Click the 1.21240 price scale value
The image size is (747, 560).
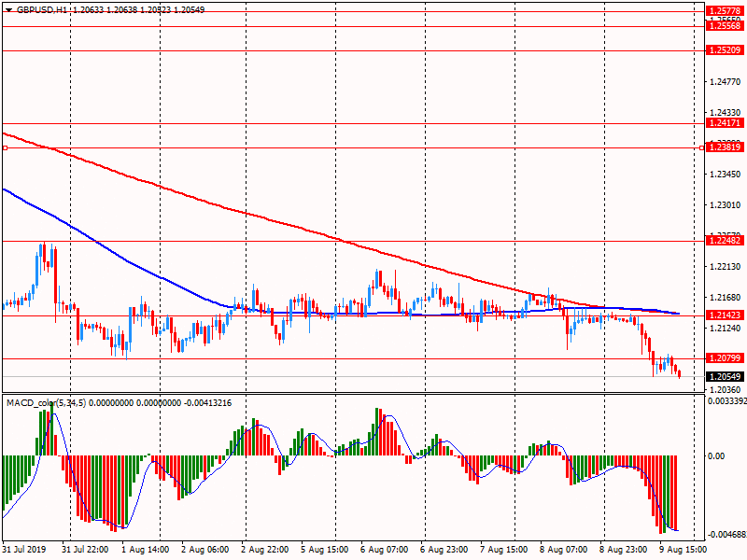click(x=726, y=329)
